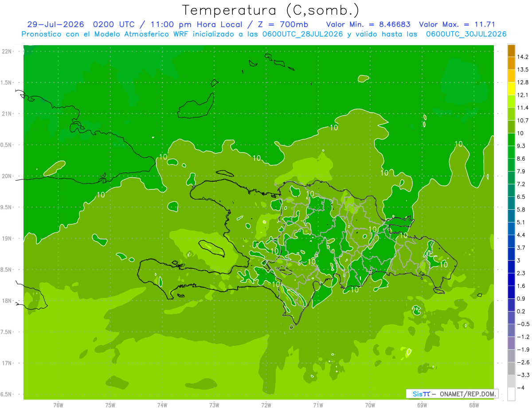This screenshot has width=532, height=411.
Task: Select the 0.2 colorbar label
Action: pyautogui.click(x=521, y=311)
